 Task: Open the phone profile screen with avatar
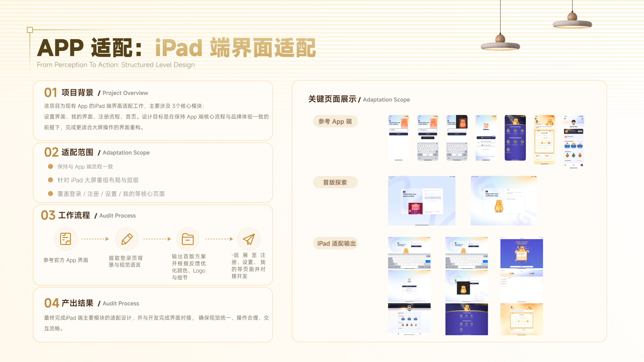click(x=574, y=141)
